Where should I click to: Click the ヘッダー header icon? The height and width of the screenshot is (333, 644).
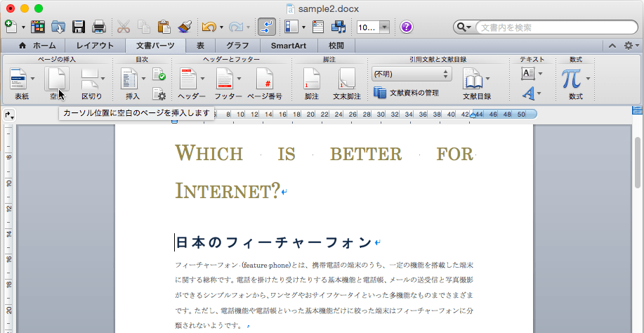pyautogui.click(x=188, y=79)
